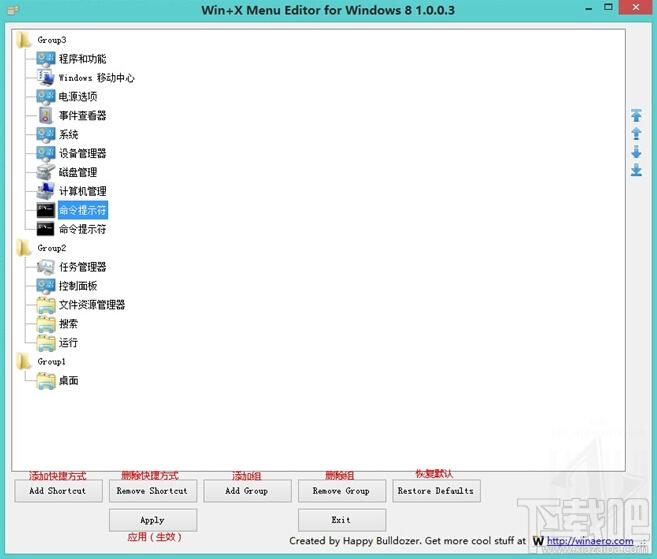Click the highlighted 命令提示符 console icon

click(x=46, y=210)
